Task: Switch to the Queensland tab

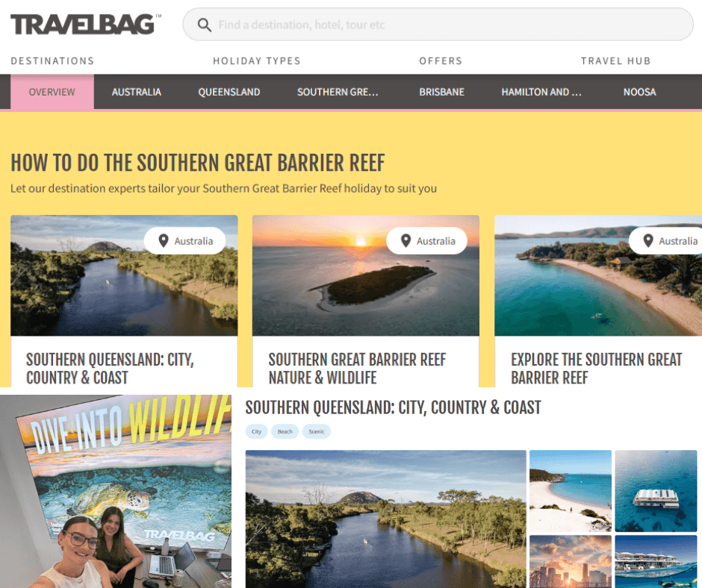Action: pyautogui.click(x=229, y=92)
